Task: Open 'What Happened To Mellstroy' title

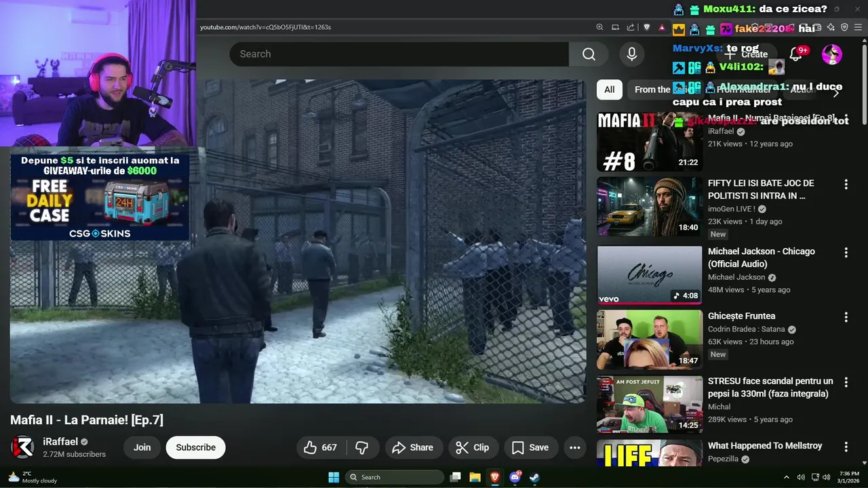Action: (765, 446)
